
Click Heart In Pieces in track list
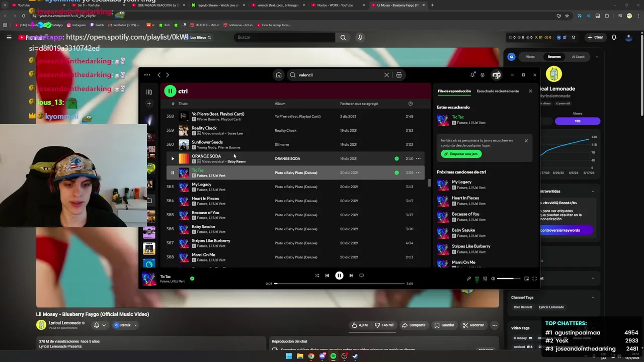click(x=205, y=198)
